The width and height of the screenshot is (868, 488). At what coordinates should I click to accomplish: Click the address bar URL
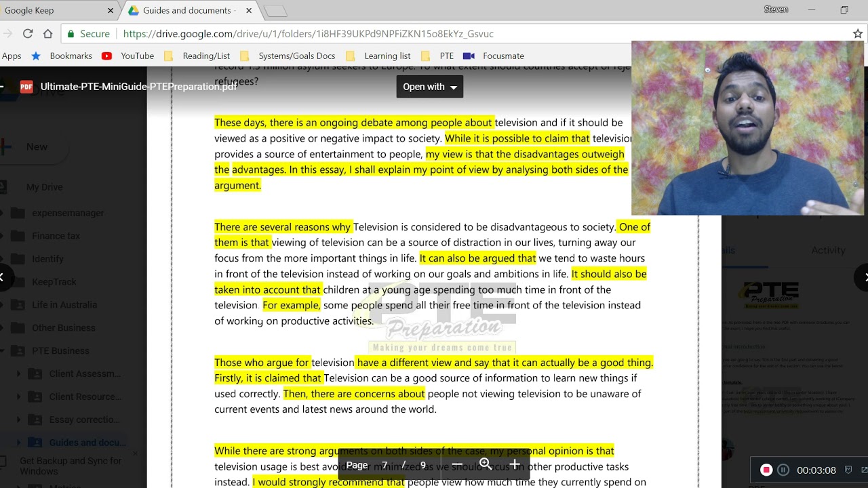click(309, 34)
